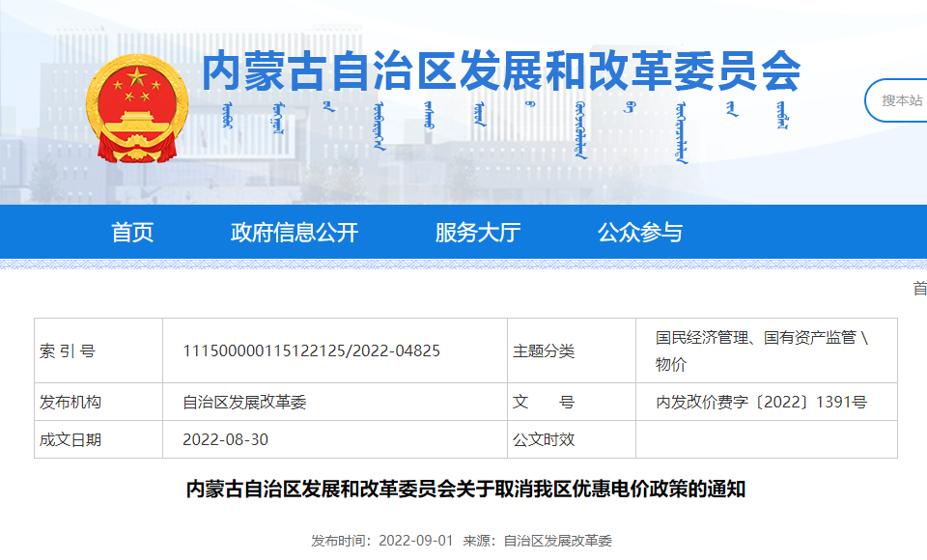Click the 发布时间 2022-09-01 text

pos(382,541)
